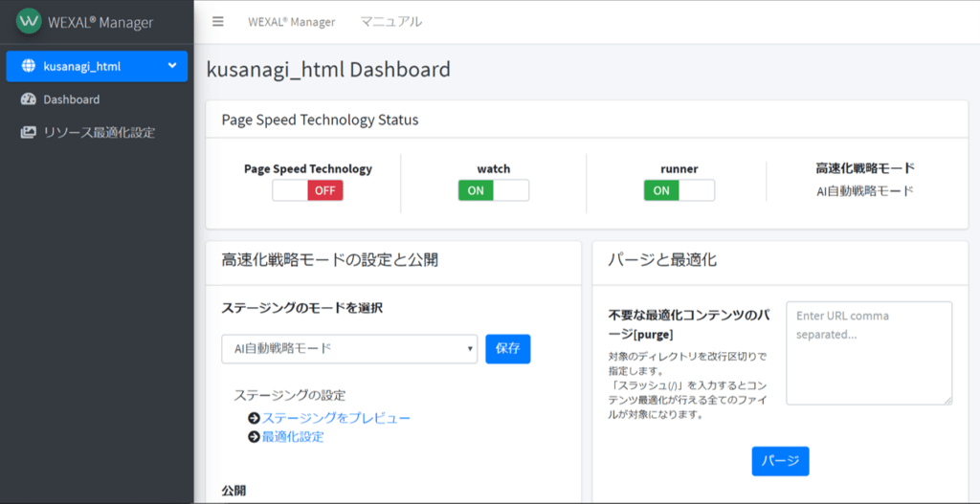The width and height of the screenshot is (980, 504).
Task: Toggle the runner switch off
Action: (x=679, y=190)
